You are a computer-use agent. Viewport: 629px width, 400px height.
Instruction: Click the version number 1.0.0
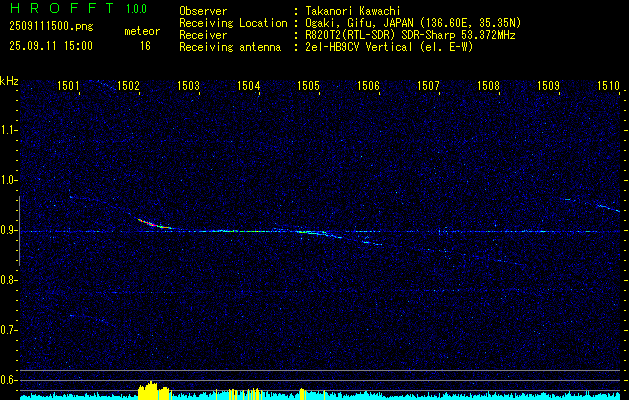click(136, 9)
